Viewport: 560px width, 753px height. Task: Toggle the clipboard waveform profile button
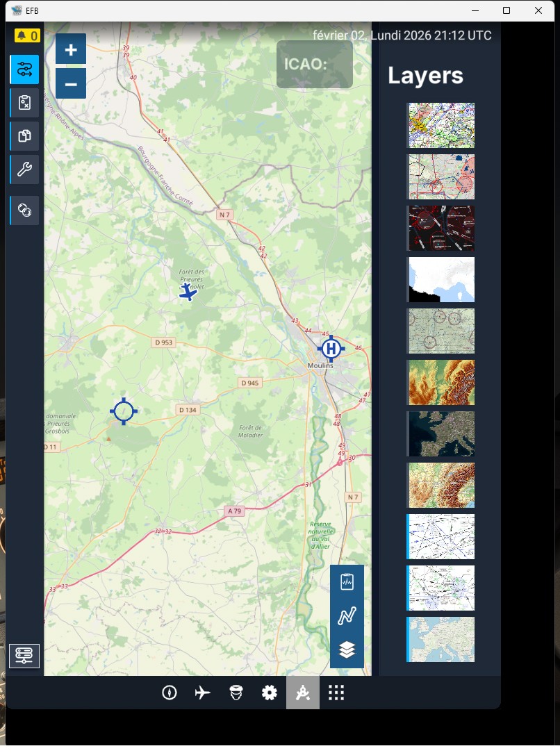tap(347, 581)
